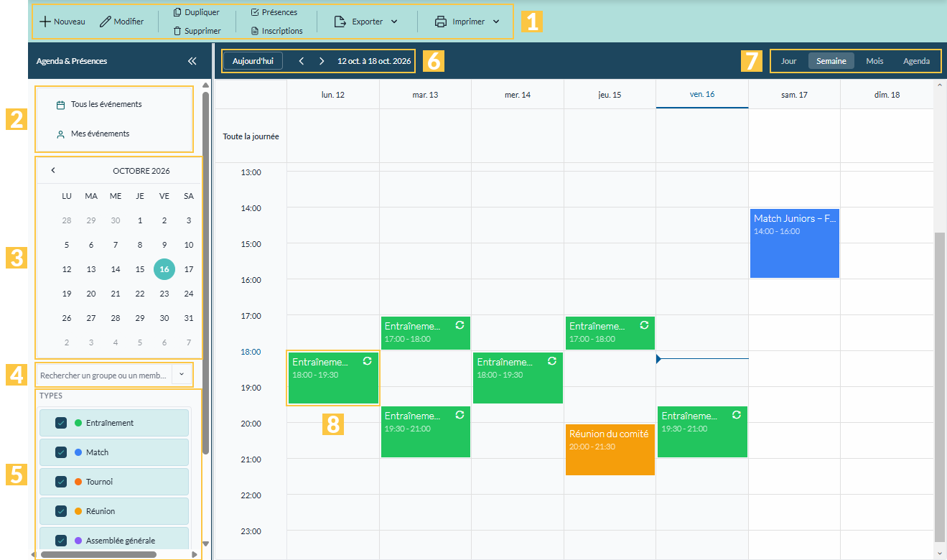This screenshot has height=560, width=947.
Task: Click the Supprimer trash icon
Action: [177, 31]
